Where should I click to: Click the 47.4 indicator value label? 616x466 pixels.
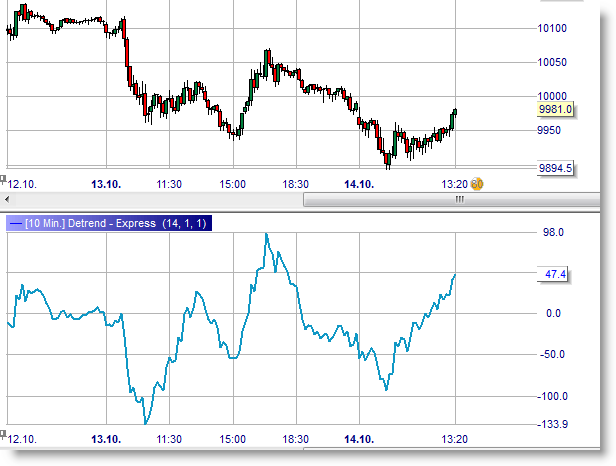[x=552, y=274]
